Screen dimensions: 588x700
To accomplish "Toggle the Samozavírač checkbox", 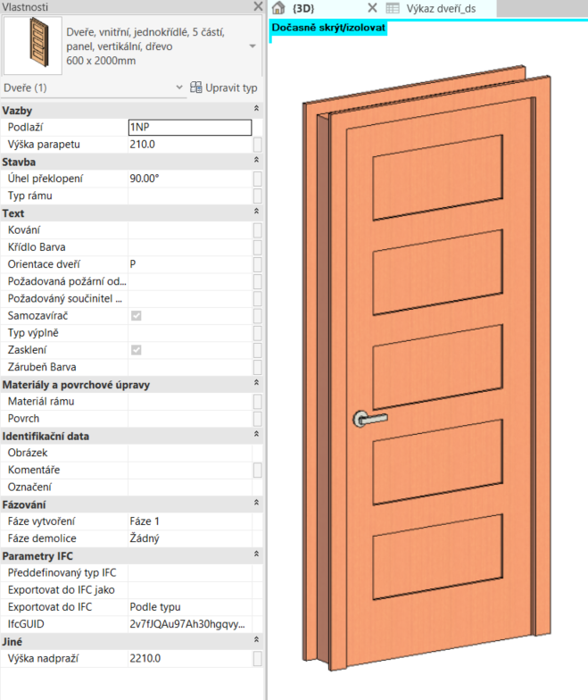I will pyautogui.click(x=137, y=316).
